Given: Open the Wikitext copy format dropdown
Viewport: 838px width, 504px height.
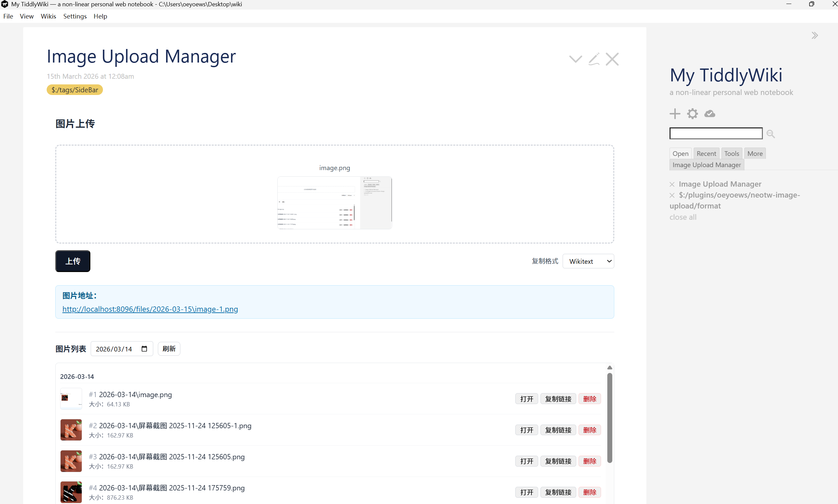Looking at the screenshot, I should 588,261.
